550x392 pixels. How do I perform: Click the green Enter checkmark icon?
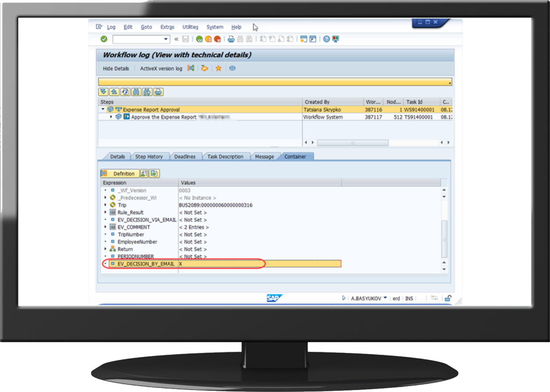104,39
